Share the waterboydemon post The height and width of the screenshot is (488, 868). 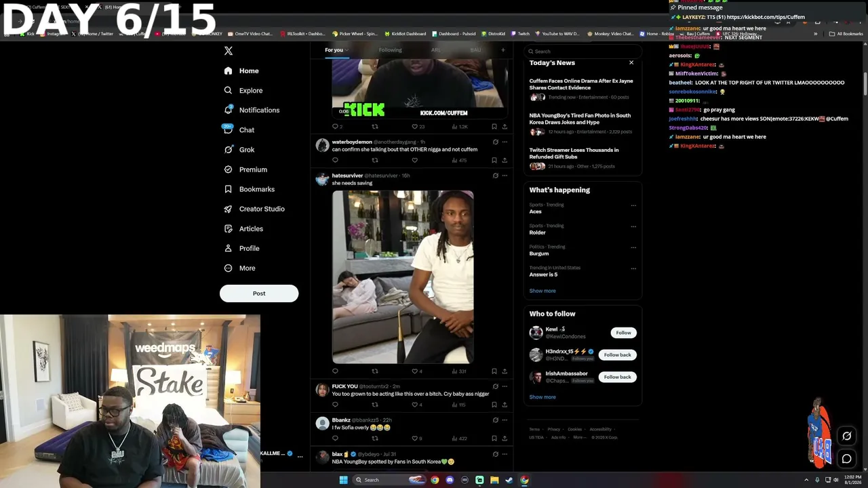pos(505,161)
